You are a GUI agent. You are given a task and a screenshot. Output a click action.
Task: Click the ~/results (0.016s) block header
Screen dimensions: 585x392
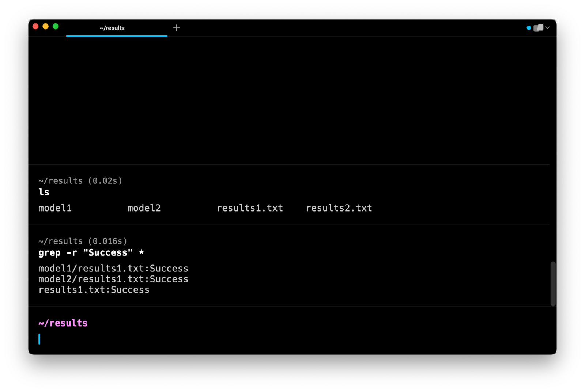point(83,241)
